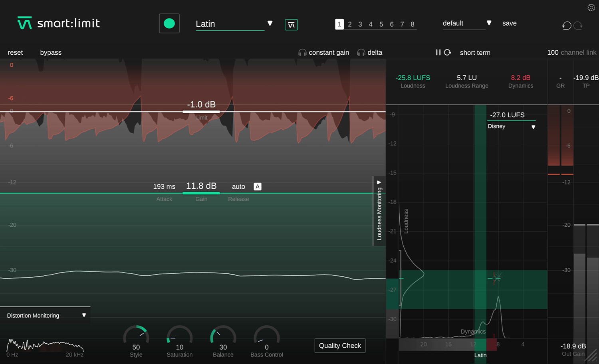Image resolution: width=599 pixels, height=364 pixels.
Task: Click the GR meter label
Action: (x=560, y=86)
